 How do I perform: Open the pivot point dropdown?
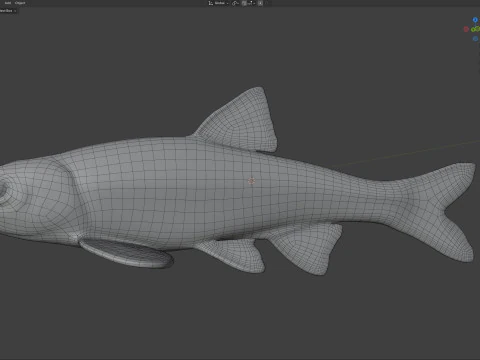235,3
